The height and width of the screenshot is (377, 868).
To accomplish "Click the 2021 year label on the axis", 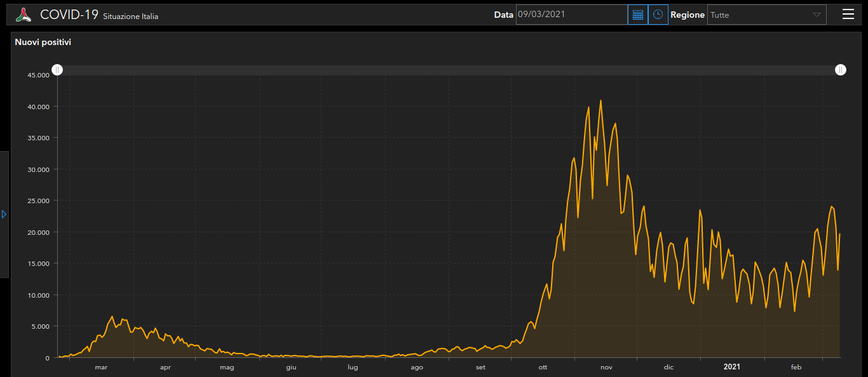I will pyautogui.click(x=731, y=367).
